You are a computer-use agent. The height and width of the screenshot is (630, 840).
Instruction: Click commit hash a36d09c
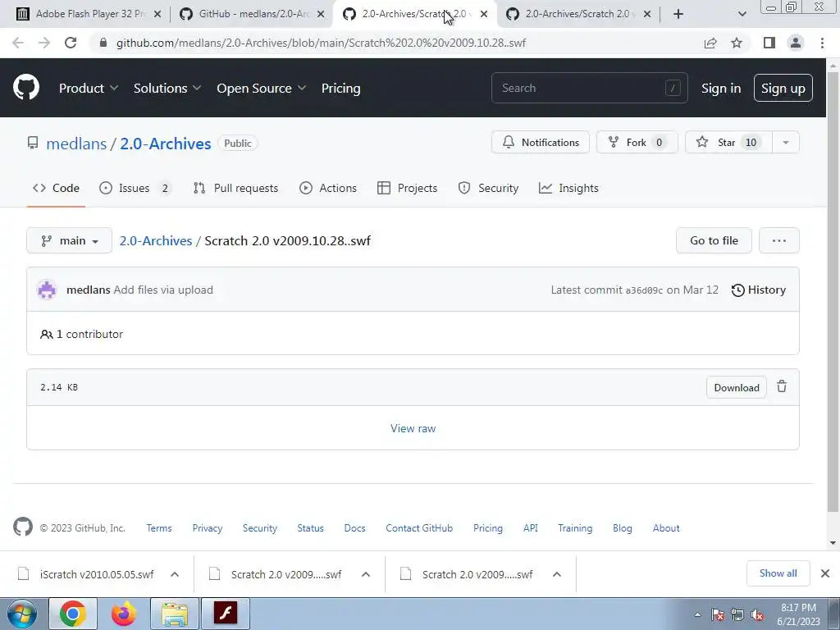coord(644,290)
